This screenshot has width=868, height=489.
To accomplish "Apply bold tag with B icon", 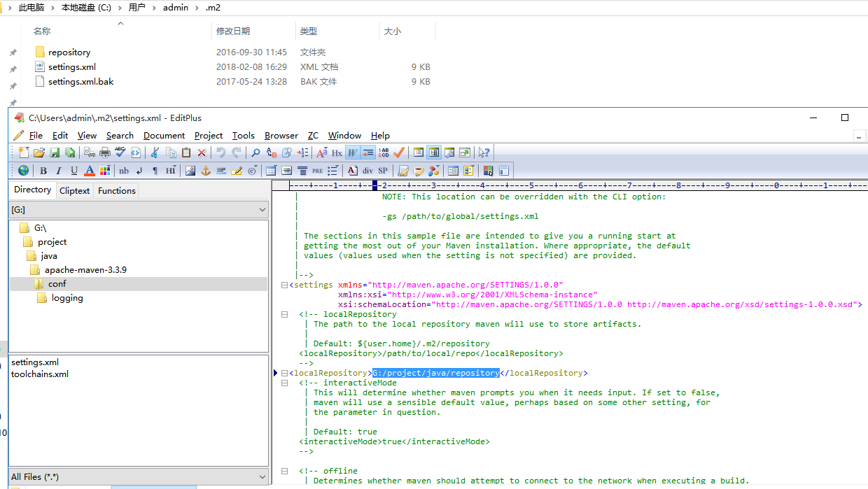I will (x=43, y=171).
